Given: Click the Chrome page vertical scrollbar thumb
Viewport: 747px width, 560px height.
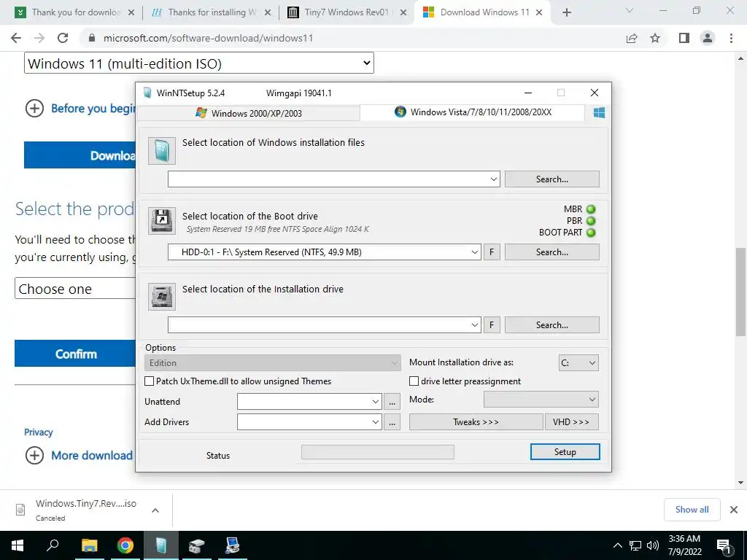Looking at the screenshot, I should pos(740,292).
